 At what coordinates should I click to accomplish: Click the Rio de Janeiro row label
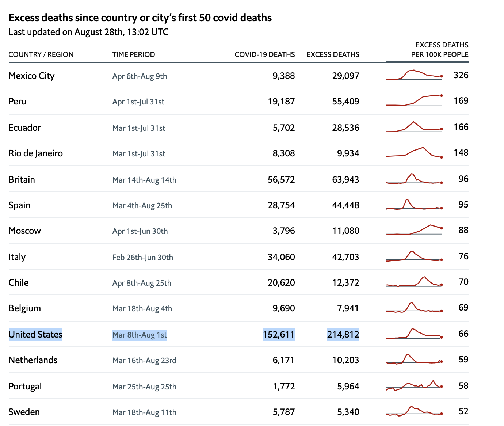pyautogui.click(x=36, y=153)
